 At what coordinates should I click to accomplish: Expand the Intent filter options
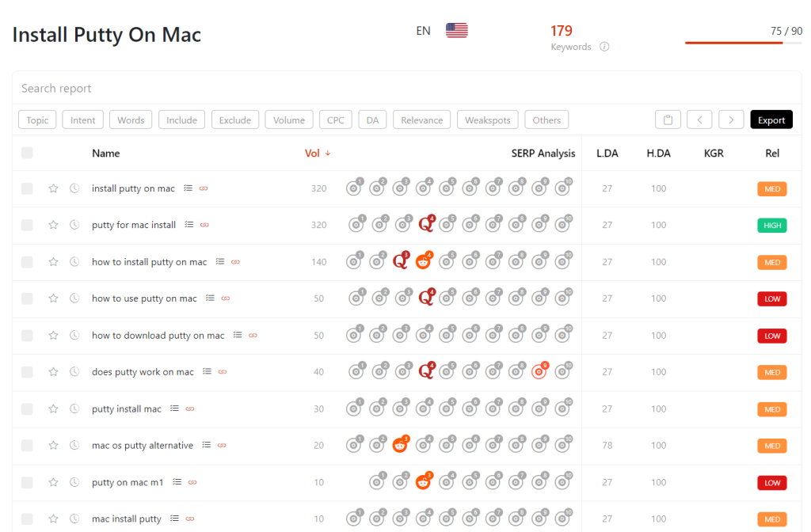[x=82, y=119]
